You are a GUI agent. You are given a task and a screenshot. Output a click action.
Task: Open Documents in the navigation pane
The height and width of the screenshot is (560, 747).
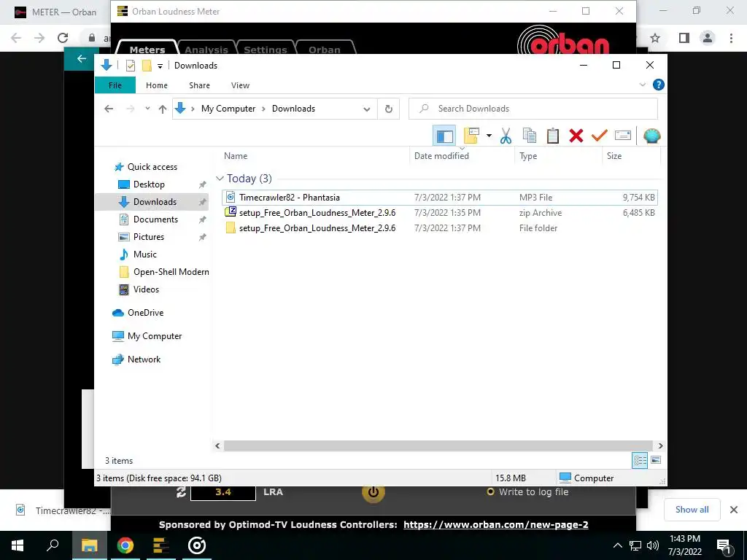[155, 219]
